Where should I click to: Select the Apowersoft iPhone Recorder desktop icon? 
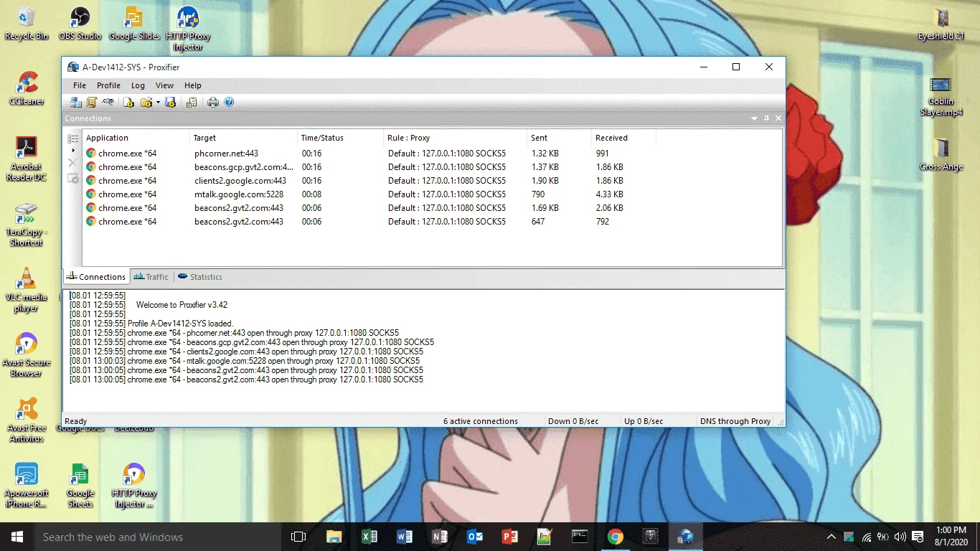click(x=27, y=485)
